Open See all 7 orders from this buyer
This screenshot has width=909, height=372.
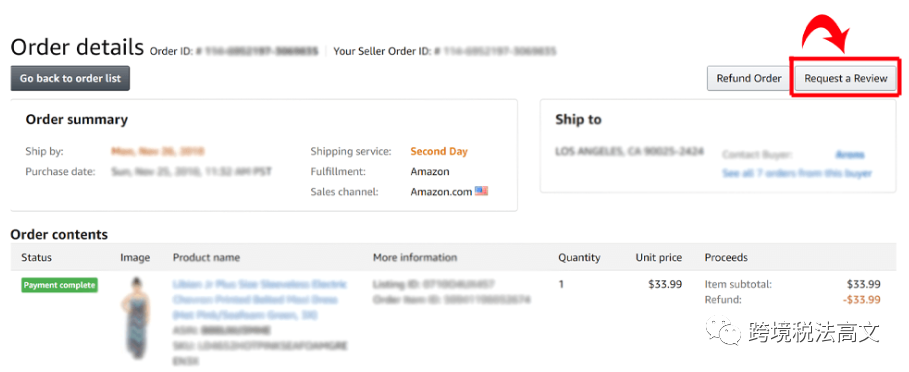797,173
